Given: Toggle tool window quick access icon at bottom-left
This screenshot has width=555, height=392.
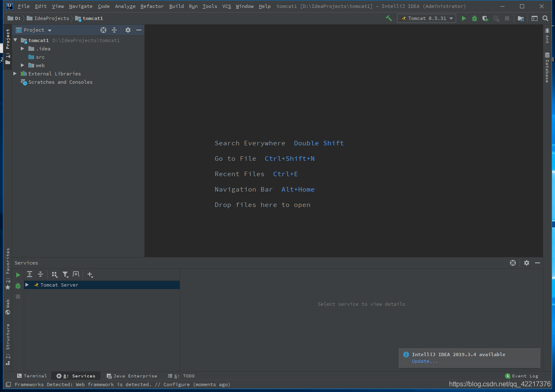Looking at the screenshot, I should click(x=8, y=385).
